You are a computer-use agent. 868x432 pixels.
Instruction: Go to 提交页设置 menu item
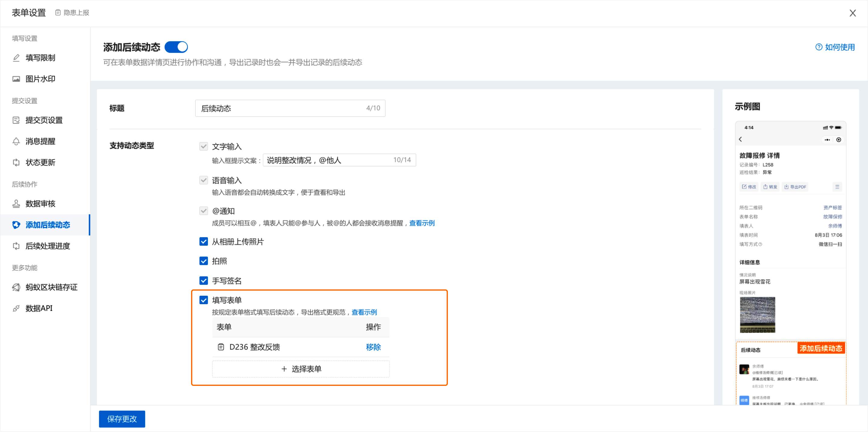tap(44, 120)
